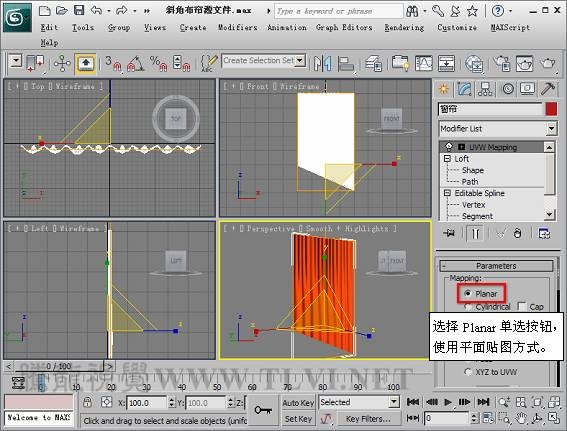Open the MAXScript menu
The width and height of the screenshot is (567, 431).
tap(510, 27)
